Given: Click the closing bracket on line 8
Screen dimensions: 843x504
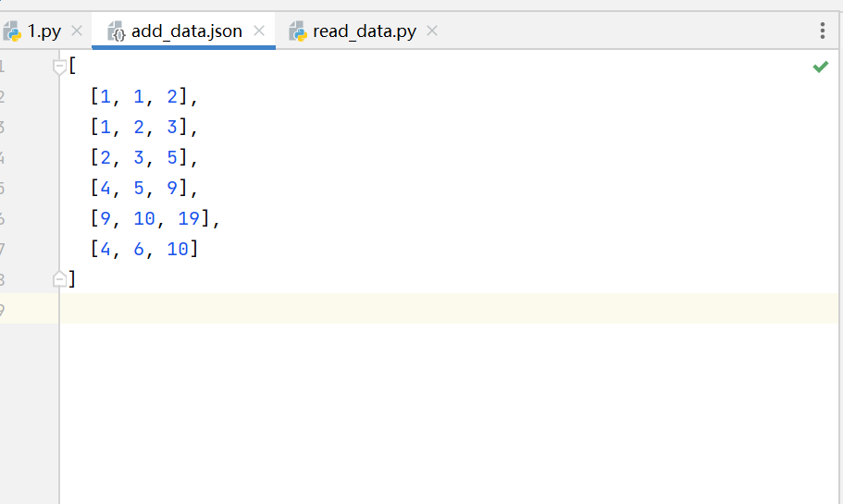Looking at the screenshot, I should click(72, 279).
